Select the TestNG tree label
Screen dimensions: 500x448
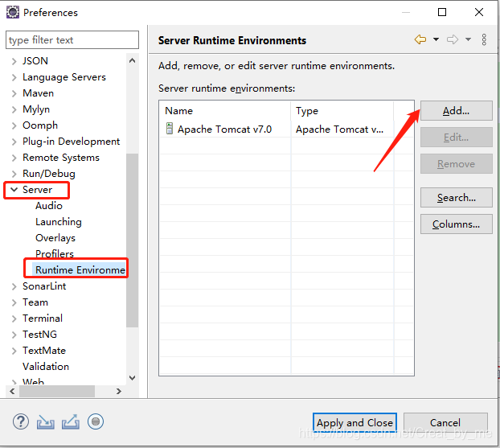39,335
